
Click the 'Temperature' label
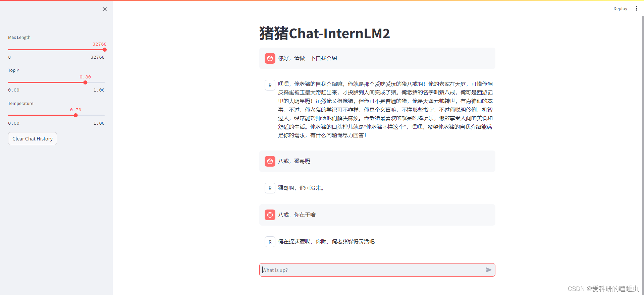[21, 103]
